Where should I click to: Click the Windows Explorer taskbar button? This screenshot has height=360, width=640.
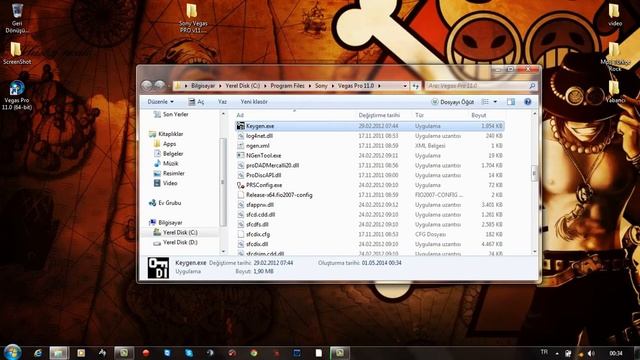pos(59,353)
